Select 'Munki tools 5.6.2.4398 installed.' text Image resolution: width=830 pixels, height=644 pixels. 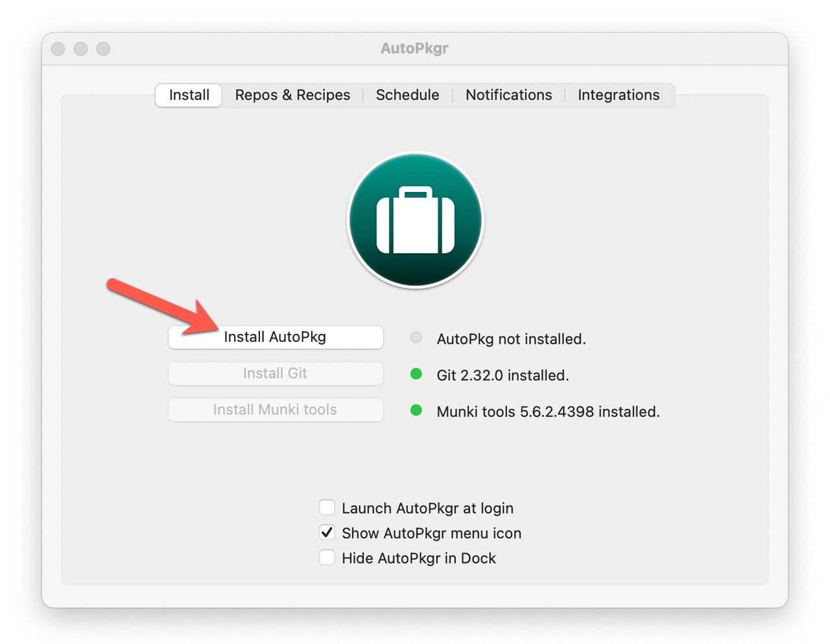coord(548,412)
